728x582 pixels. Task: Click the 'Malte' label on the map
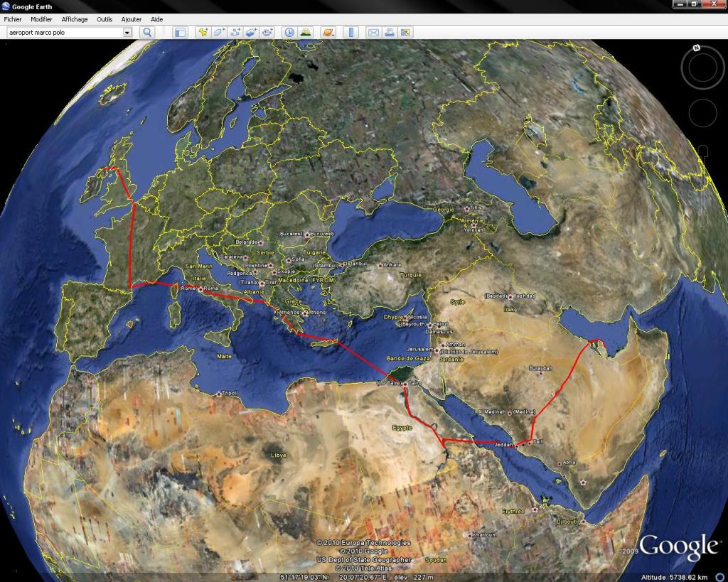click(x=224, y=357)
